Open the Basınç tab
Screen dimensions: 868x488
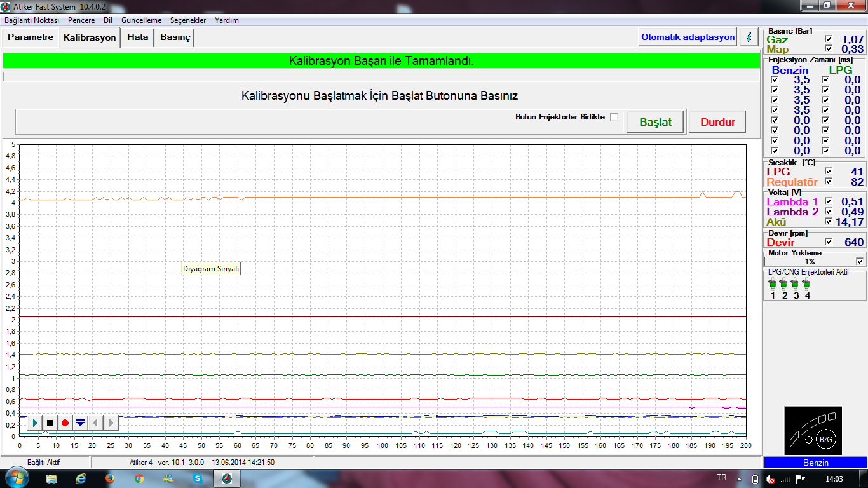[175, 37]
